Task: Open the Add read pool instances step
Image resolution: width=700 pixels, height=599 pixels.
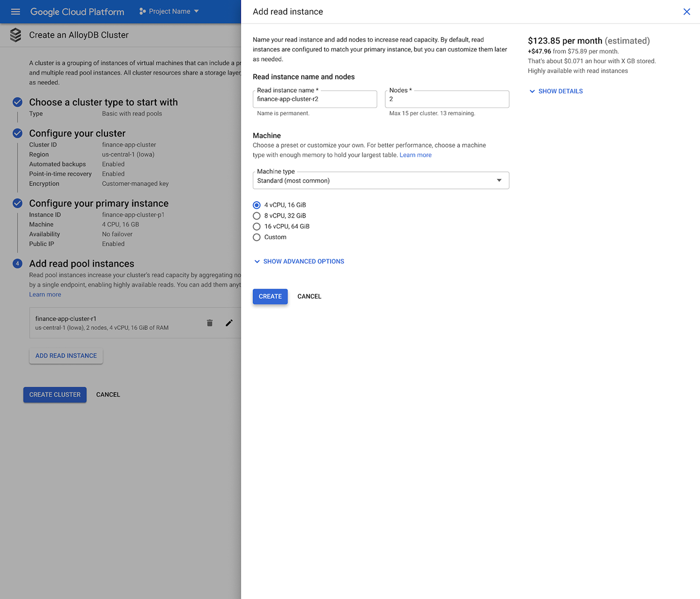Action: [x=82, y=264]
